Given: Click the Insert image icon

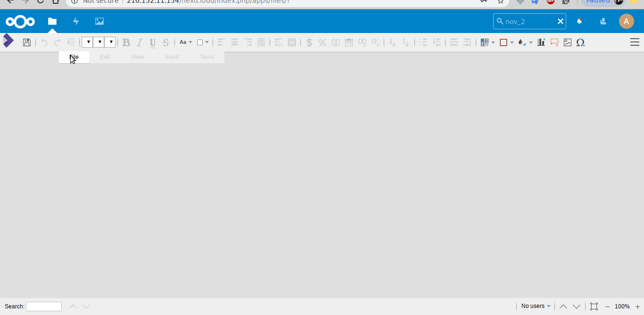Looking at the screenshot, I should [x=568, y=42].
